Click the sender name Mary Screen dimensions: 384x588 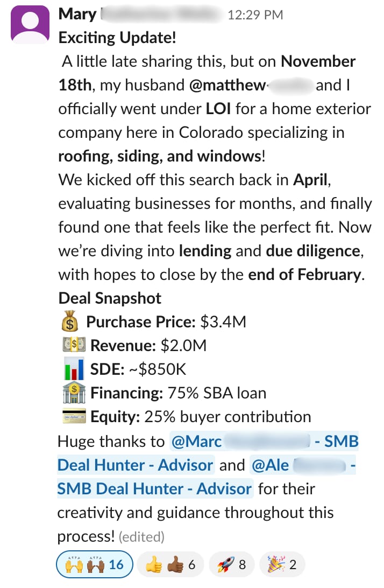(77, 15)
